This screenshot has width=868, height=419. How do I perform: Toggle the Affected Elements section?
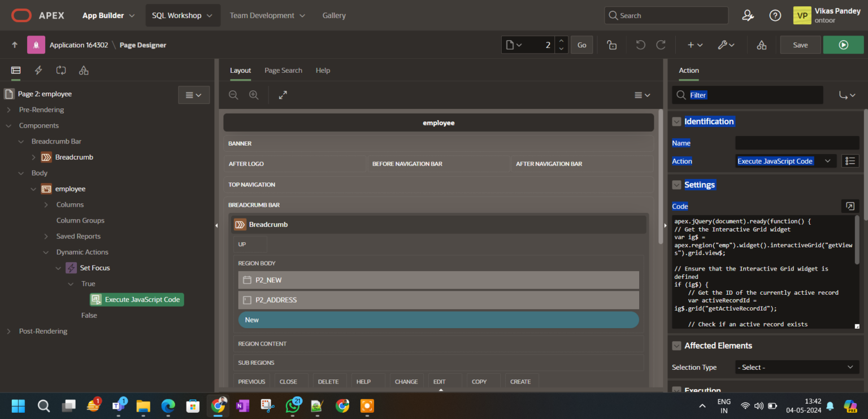pyautogui.click(x=676, y=346)
